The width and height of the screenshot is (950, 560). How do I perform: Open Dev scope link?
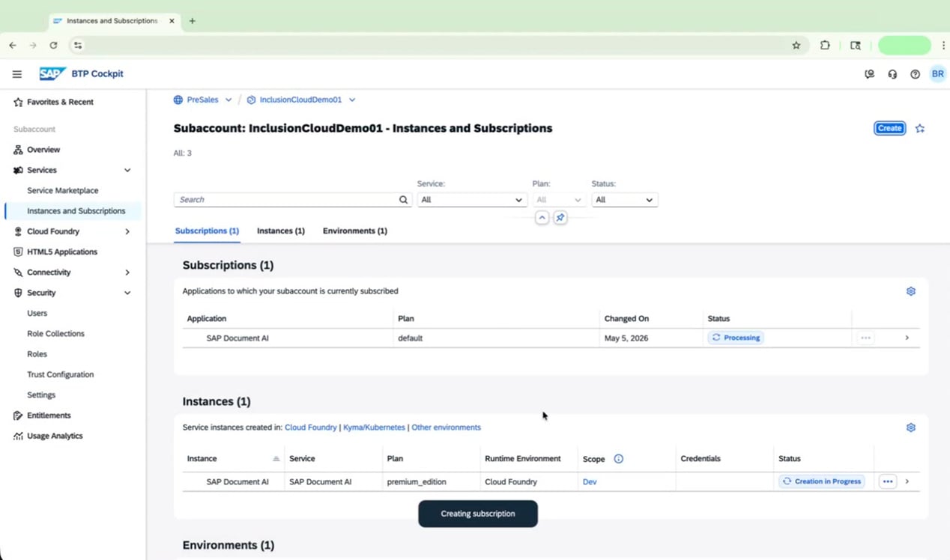coord(590,482)
